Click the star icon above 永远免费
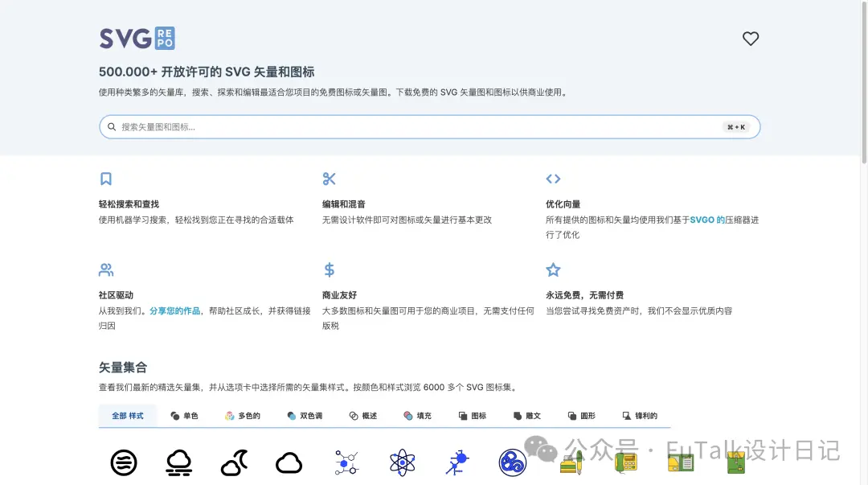Viewport: 868px width, 485px height. click(553, 270)
